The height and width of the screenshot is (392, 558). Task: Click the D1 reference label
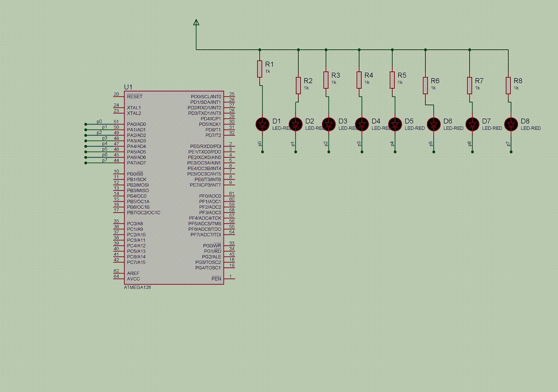click(x=277, y=121)
